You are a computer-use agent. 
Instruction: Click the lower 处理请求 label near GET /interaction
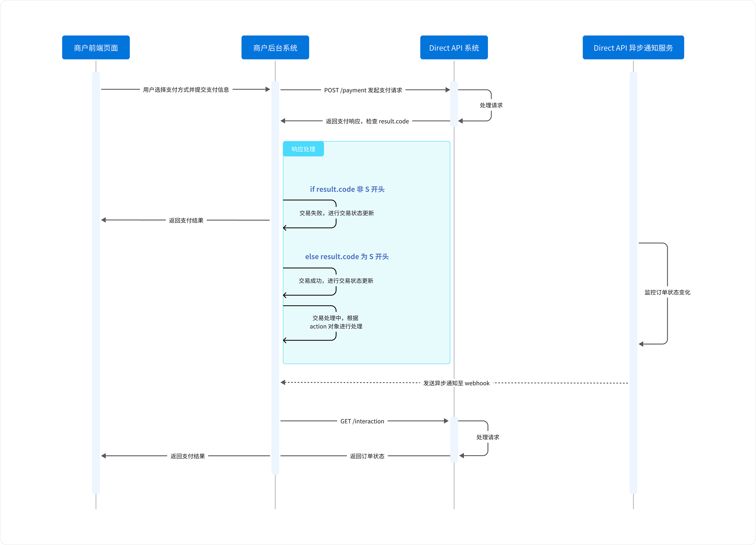[487, 437]
